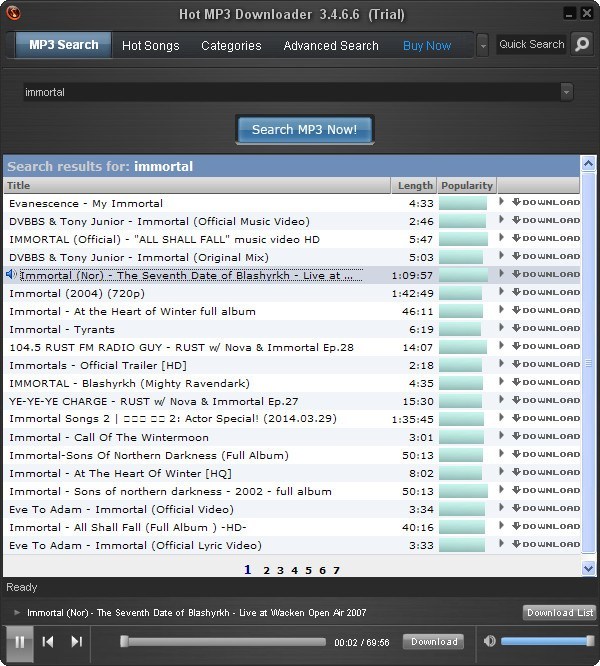Download DVBBS & Tony Junior Original Mix
The width and height of the screenshot is (600, 666).
tap(546, 256)
